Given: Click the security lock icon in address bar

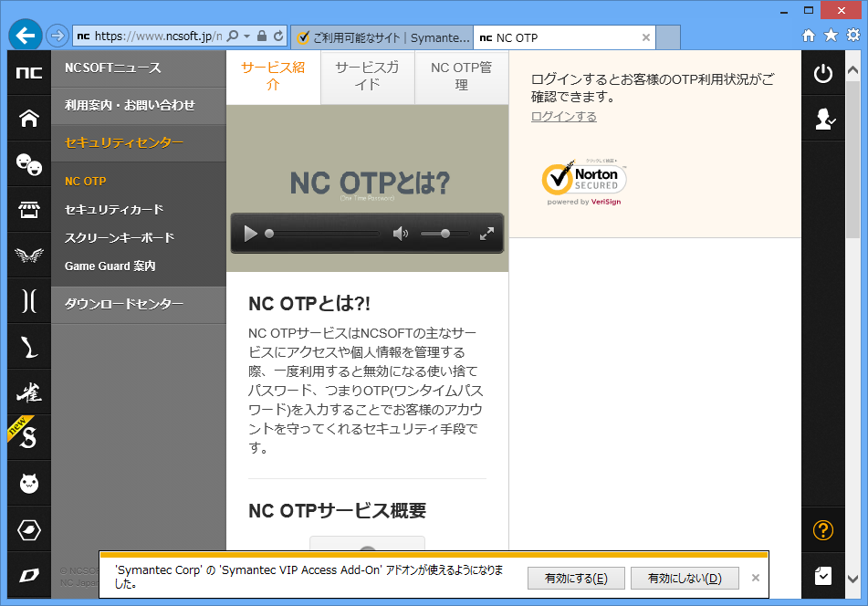Looking at the screenshot, I should [262, 36].
